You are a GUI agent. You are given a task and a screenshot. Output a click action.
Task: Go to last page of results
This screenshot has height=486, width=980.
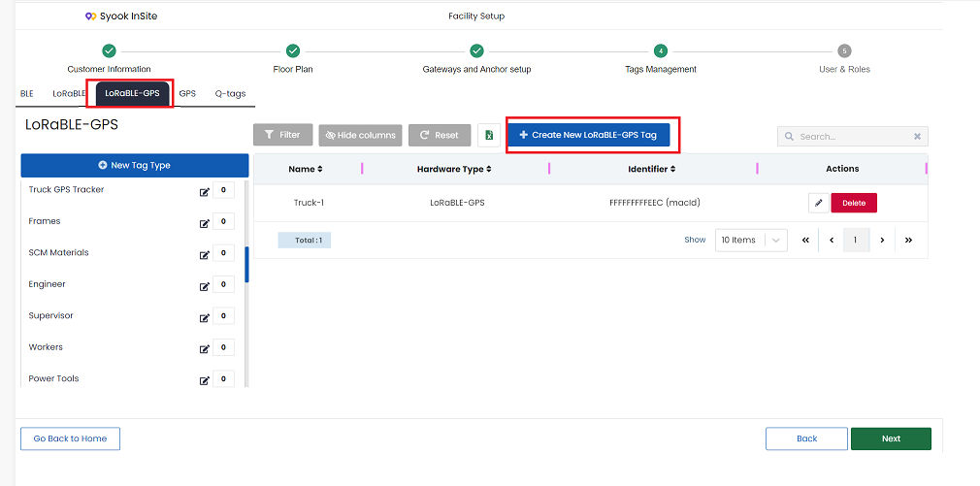click(909, 240)
